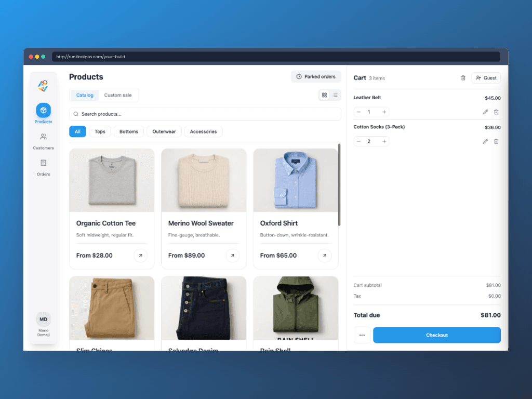Focus the Search products field

pos(205,114)
